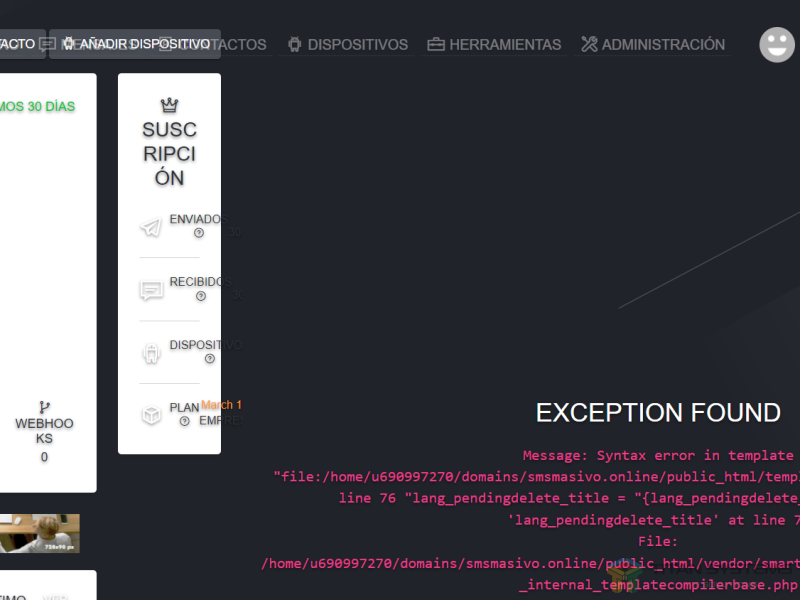Click the Android robot icon beside Dispositivos stat

point(151,353)
